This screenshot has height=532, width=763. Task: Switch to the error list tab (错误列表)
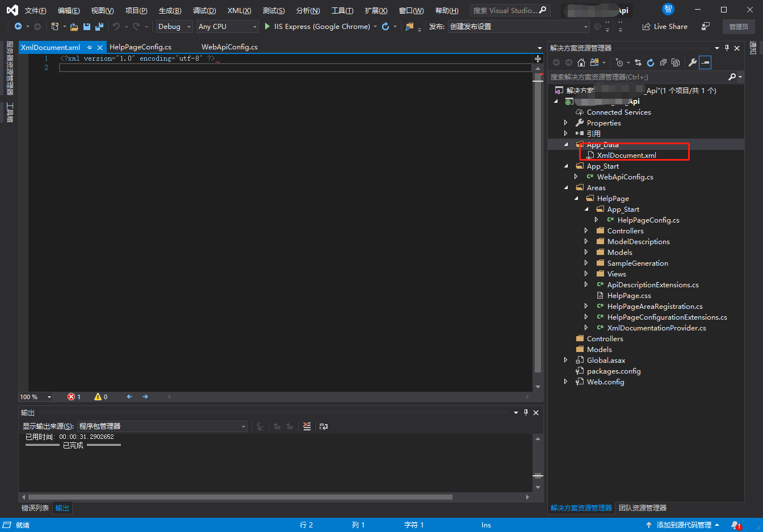[x=35, y=508]
